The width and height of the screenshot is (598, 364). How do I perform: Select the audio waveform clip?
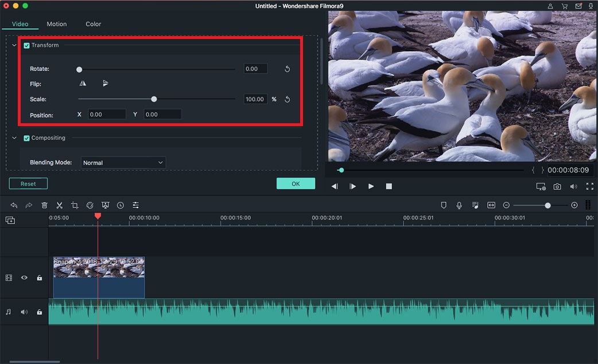(x=321, y=312)
